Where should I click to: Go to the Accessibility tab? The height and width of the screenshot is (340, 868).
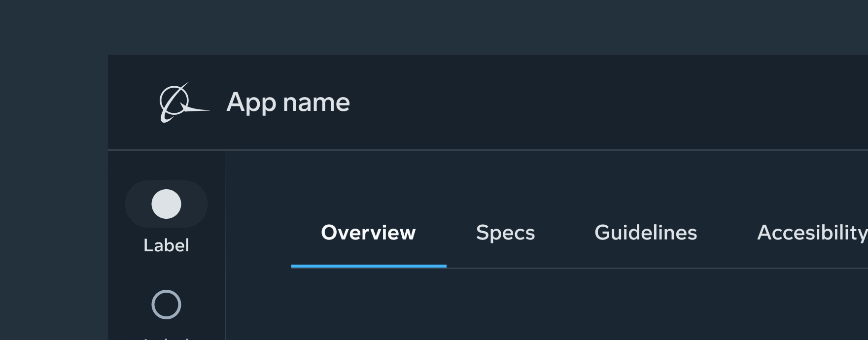(812, 232)
